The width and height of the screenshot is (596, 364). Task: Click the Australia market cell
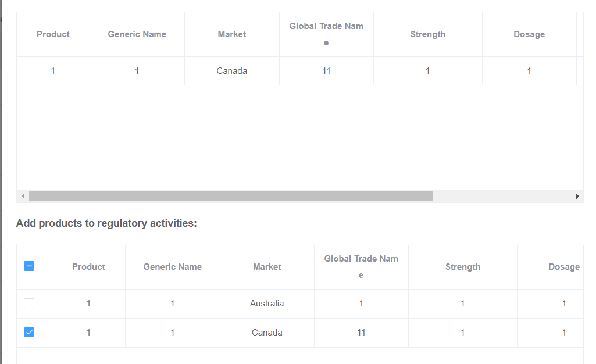coord(267,304)
